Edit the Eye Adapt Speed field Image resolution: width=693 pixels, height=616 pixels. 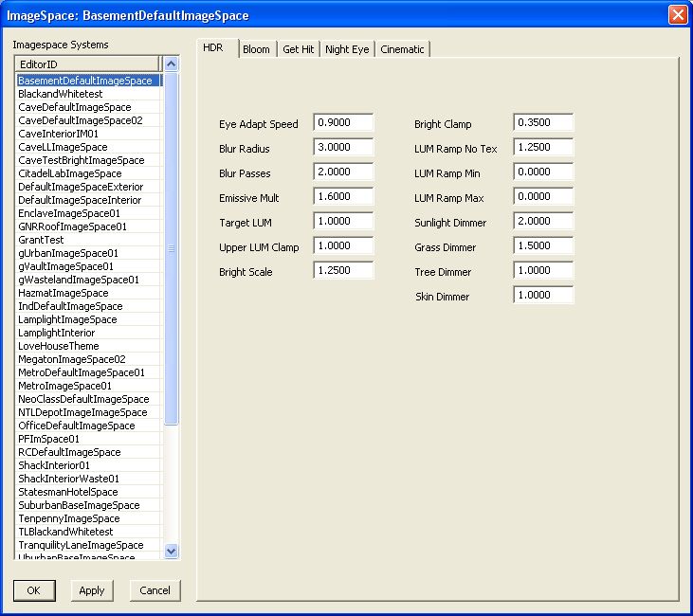(343, 122)
